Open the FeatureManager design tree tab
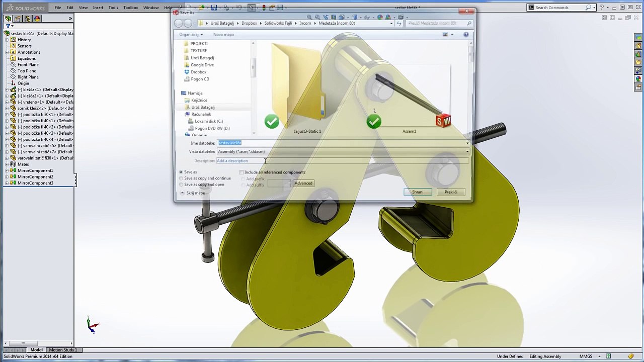 pyautogui.click(x=8, y=19)
